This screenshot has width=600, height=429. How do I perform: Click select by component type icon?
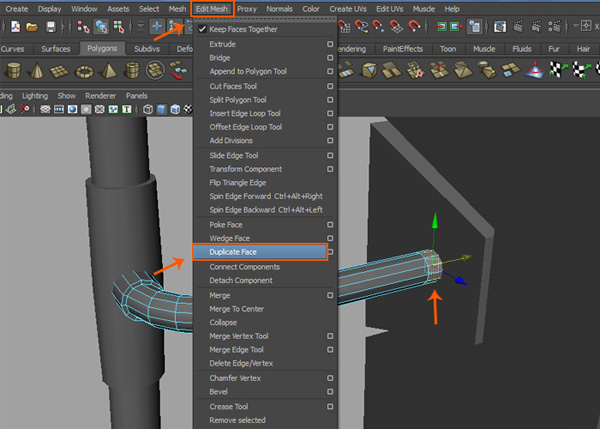coord(119,26)
